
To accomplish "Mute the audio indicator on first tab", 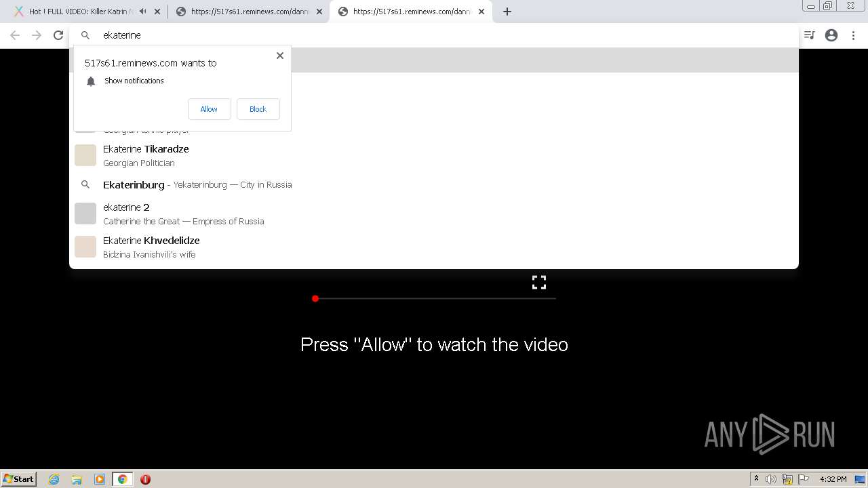I will 142,12.
